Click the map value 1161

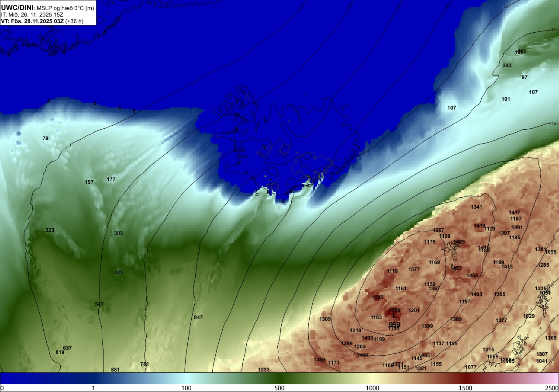(x=401, y=289)
